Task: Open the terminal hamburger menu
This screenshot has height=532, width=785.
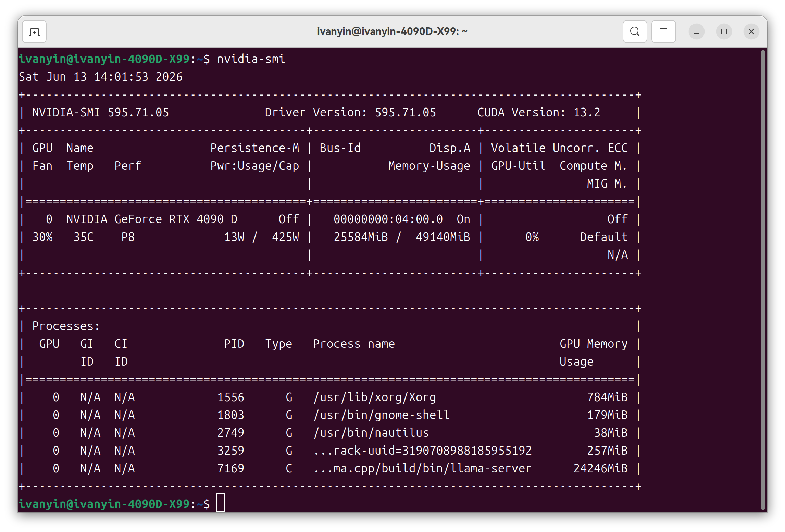Action: click(663, 32)
